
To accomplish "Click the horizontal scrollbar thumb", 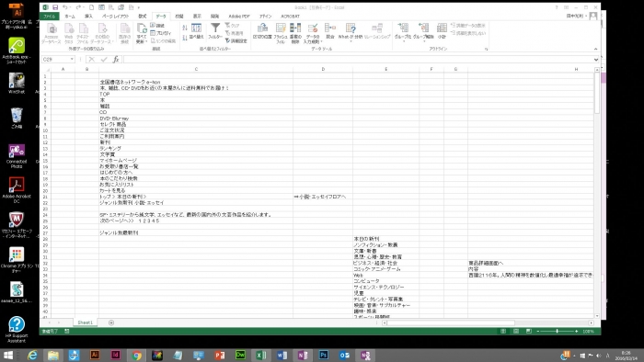I will tap(451, 322).
